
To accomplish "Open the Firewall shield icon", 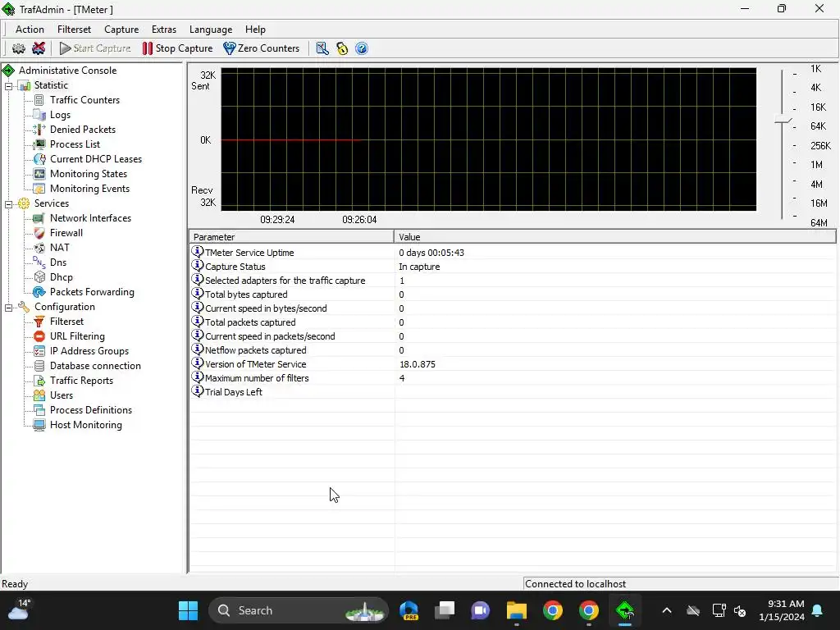I will [x=39, y=233].
